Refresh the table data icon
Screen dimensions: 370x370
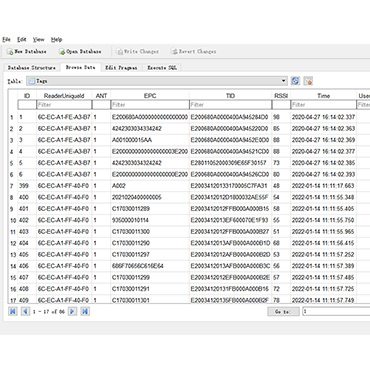295,81
